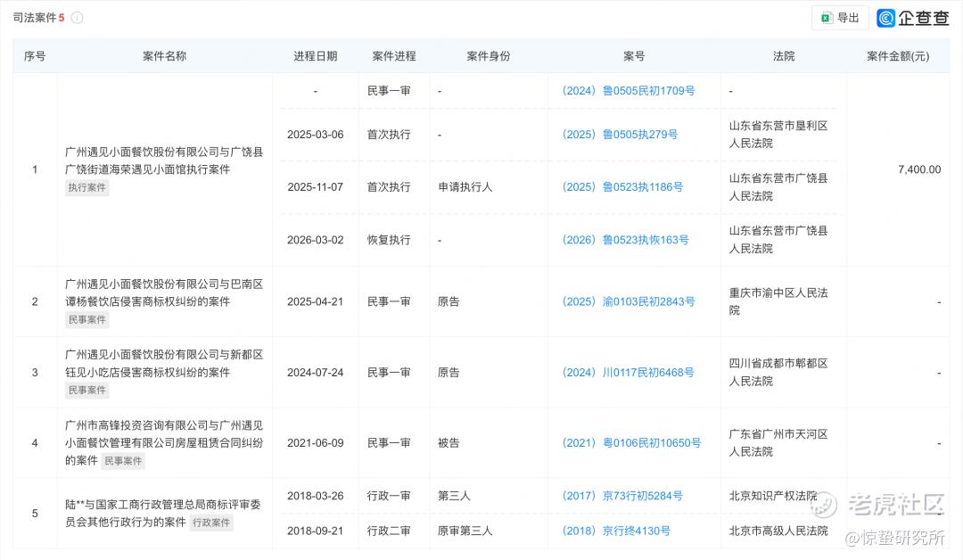Image resolution: width=963 pixels, height=560 pixels.
Task: Open case number (2024)川0117民初6468号
Action: pyautogui.click(x=628, y=372)
